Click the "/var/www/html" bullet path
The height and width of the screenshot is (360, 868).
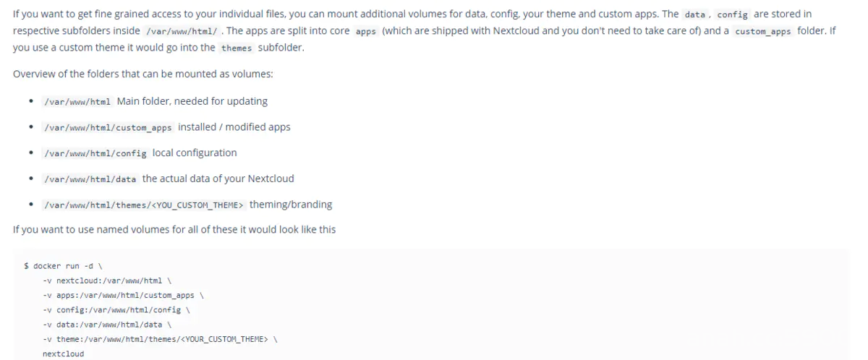click(x=76, y=101)
